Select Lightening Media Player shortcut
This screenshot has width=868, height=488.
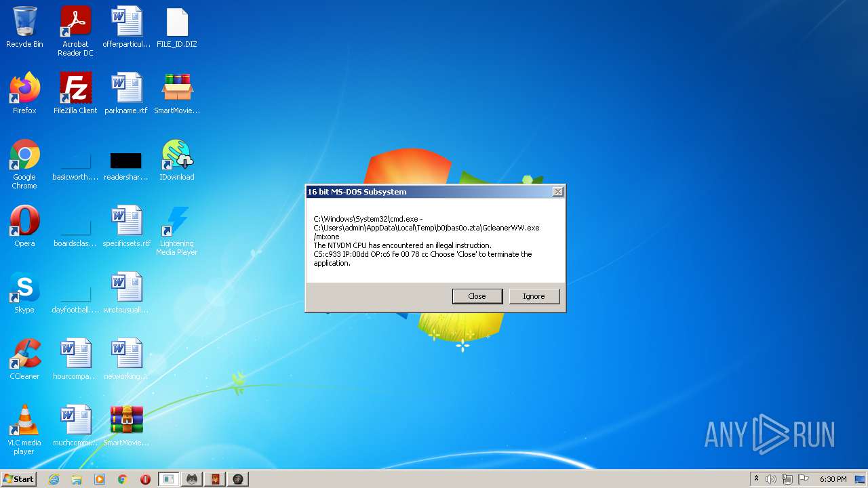coord(177,230)
